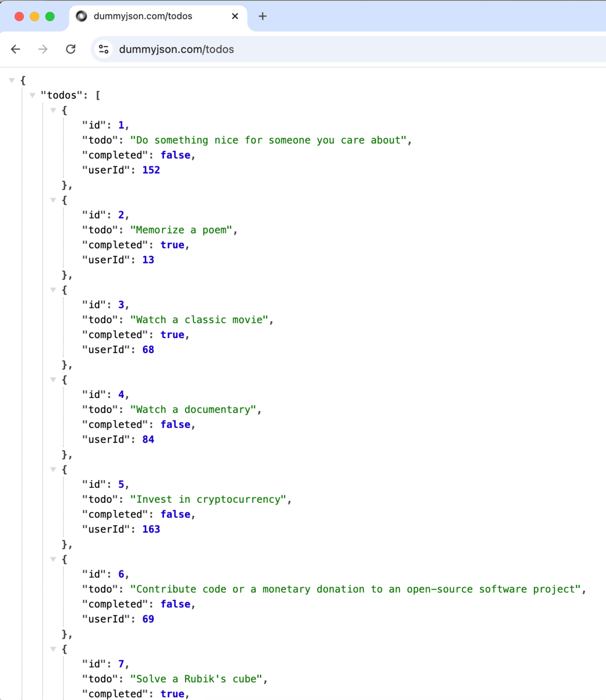This screenshot has width=606, height=700.
Task: Click the "Memorize a poem" string
Action: click(181, 230)
